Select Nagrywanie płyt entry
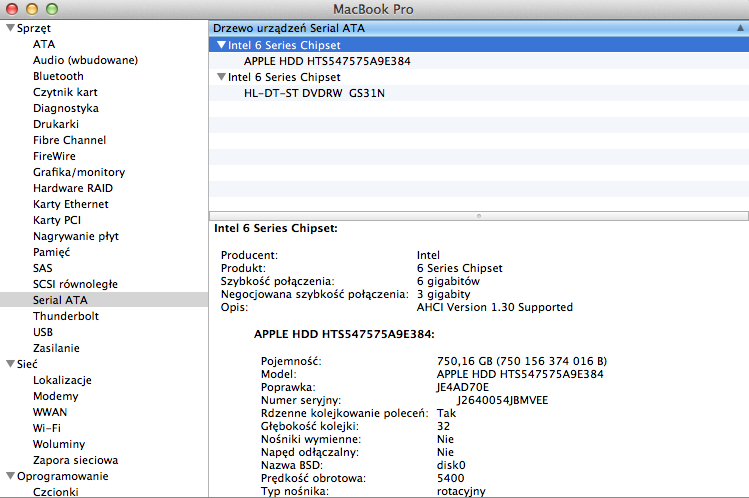Viewport: 749px width, 498px height. (x=75, y=236)
